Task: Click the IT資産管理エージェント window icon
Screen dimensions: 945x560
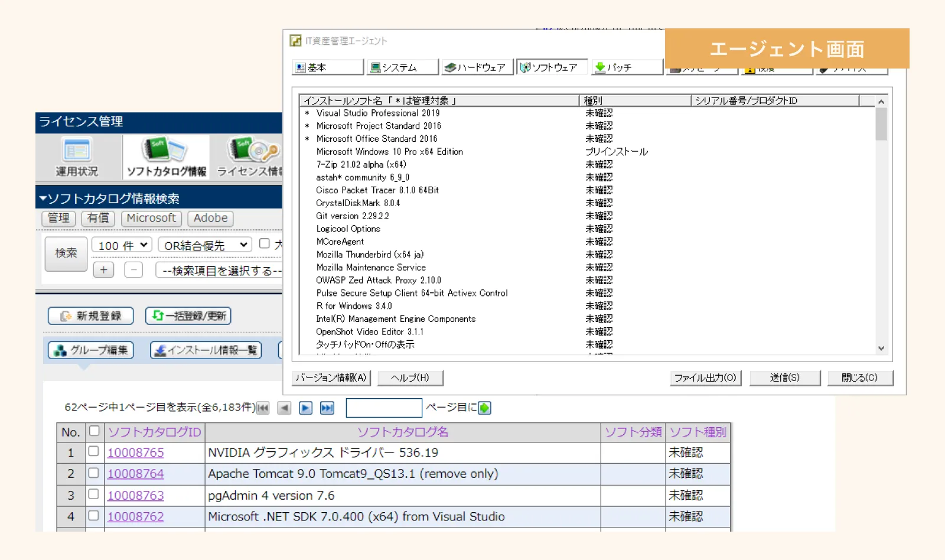Action: pyautogui.click(x=295, y=41)
